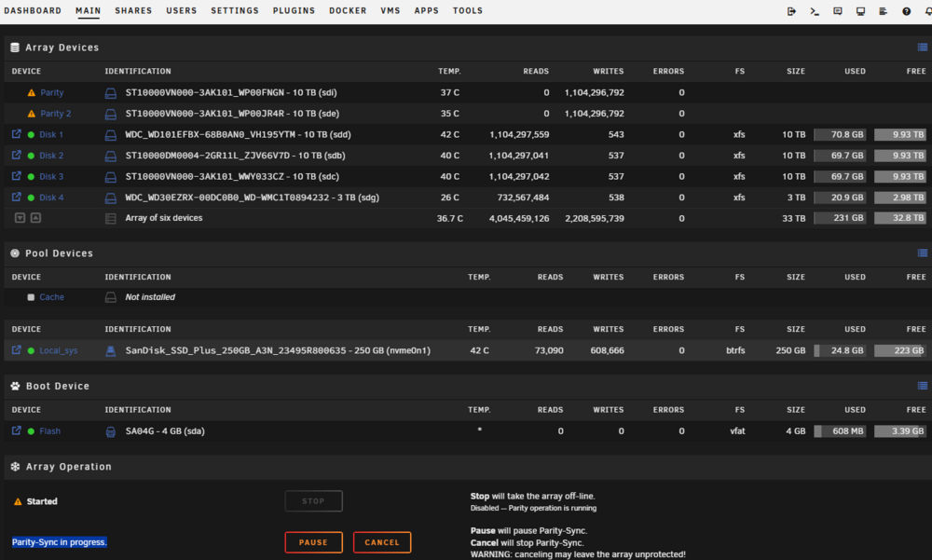Toggle Array Devices view via list icon

[922, 48]
